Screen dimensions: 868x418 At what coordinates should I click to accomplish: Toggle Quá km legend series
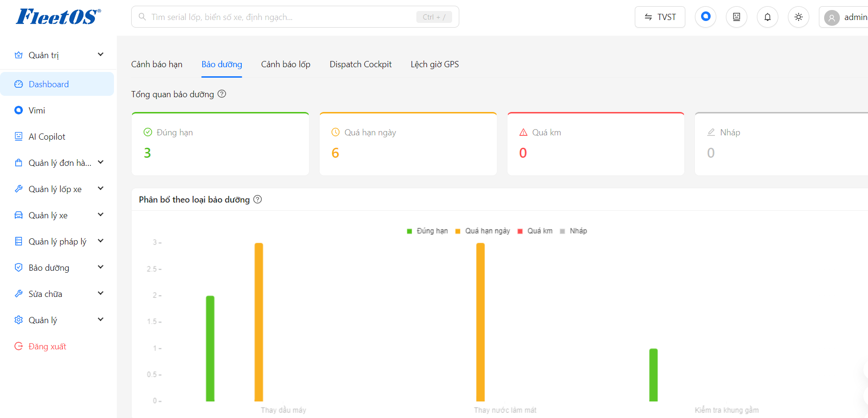pyautogui.click(x=535, y=231)
